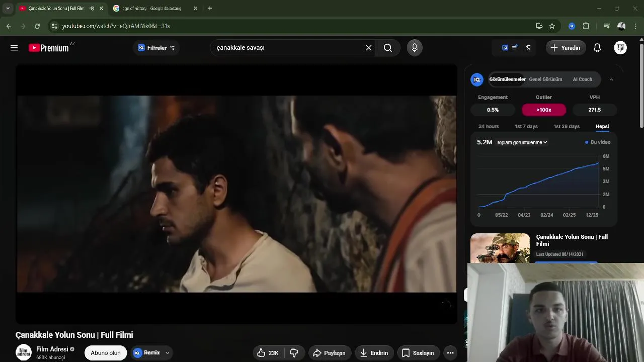644x362 pixels.
Task: Click the VPH 271.5 value
Action: 595,110
